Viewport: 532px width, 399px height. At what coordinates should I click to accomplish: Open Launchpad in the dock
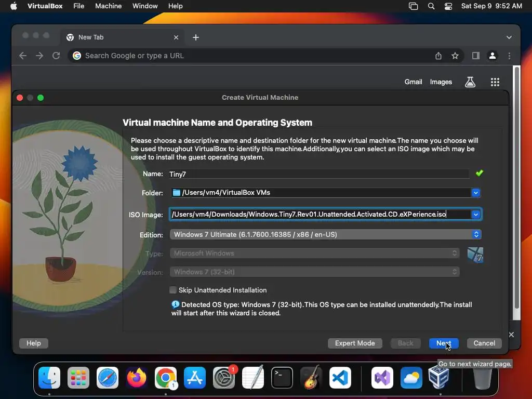pos(78,378)
